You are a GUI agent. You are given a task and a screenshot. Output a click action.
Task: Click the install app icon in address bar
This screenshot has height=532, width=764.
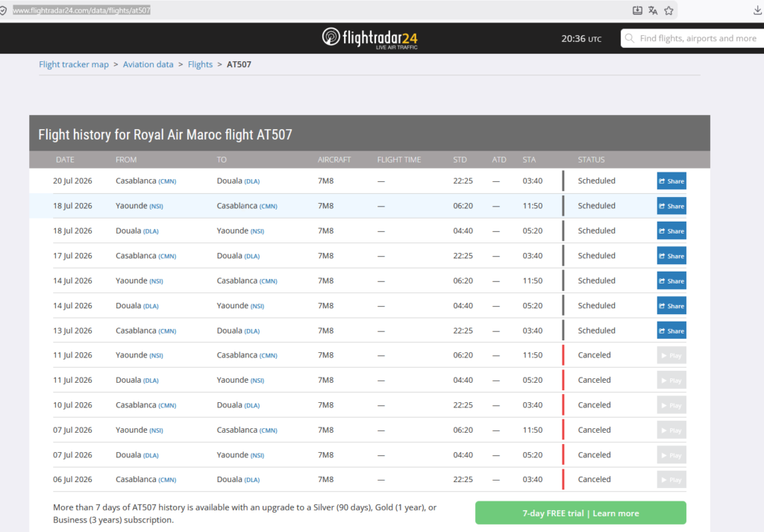637,10
